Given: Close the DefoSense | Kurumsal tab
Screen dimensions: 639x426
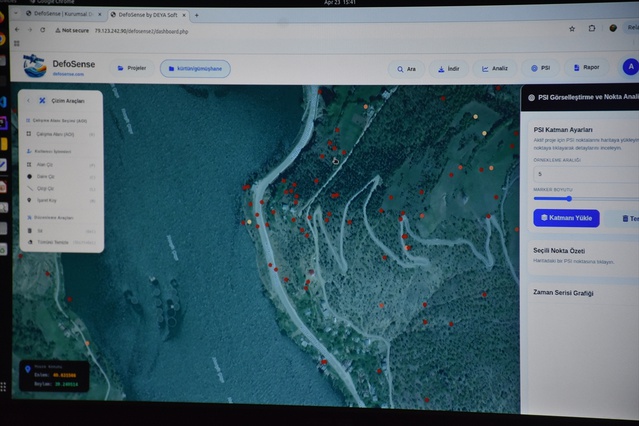Looking at the screenshot, I should click(100, 14).
